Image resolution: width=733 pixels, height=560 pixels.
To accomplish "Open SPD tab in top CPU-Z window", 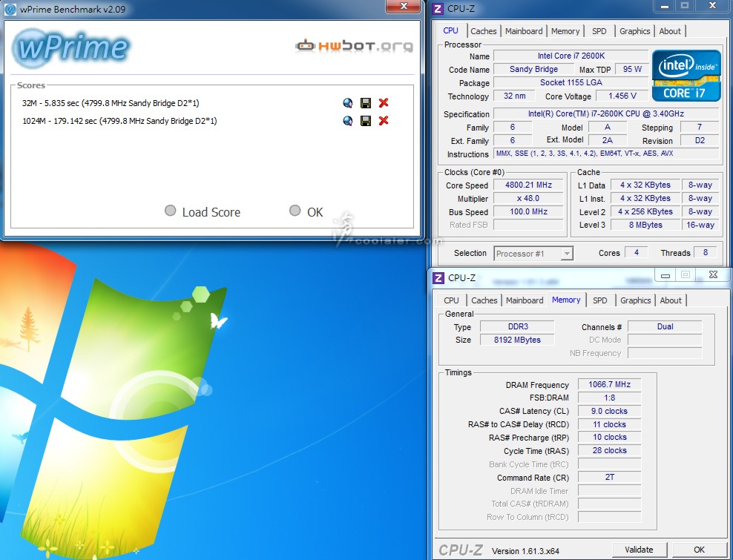I will point(599,31).
